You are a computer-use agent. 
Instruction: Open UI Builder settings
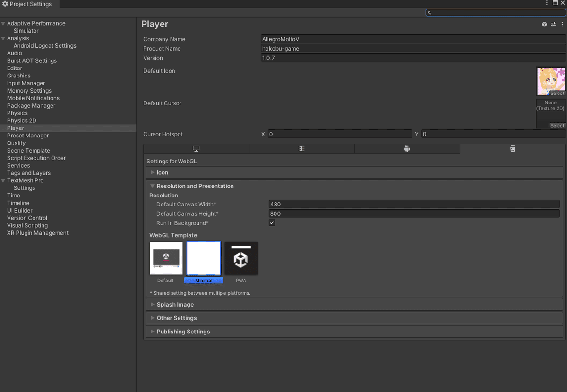[20, 211]
